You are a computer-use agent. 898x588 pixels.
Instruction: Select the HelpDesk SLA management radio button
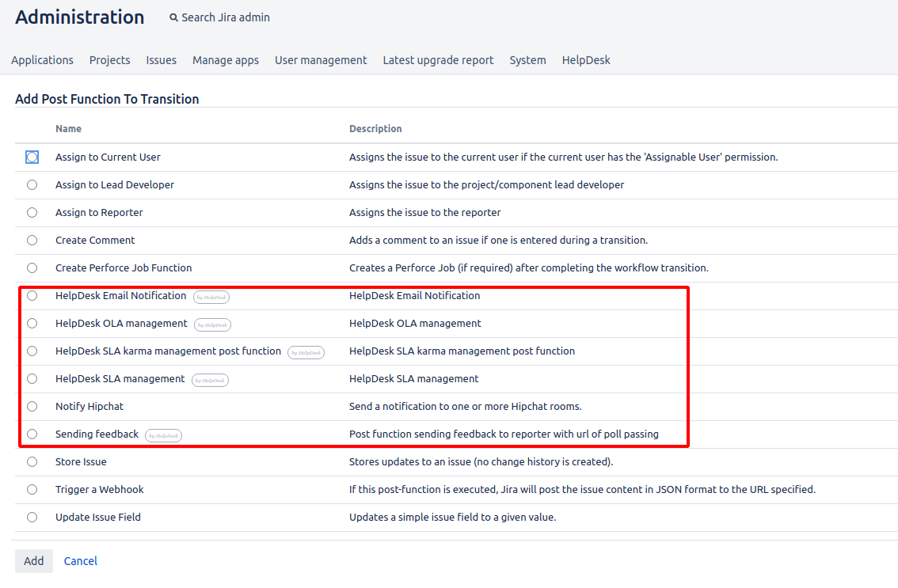[32, 379]
